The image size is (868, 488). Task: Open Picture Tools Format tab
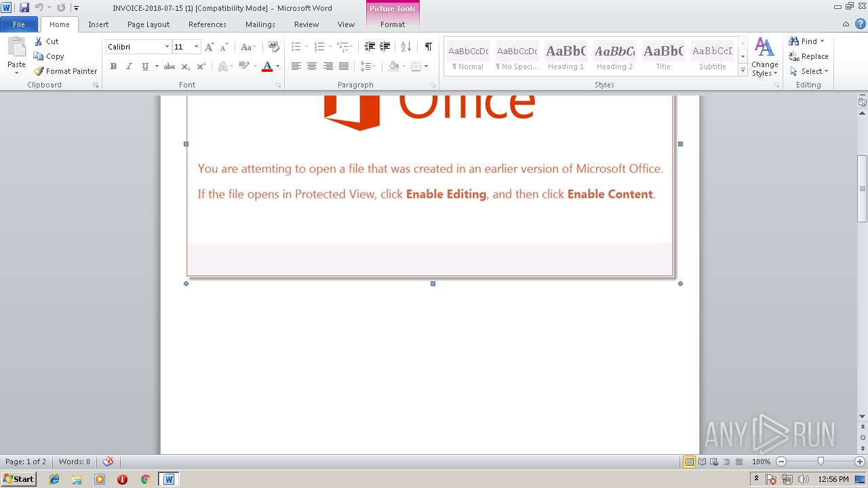click(x=393, y=24)
